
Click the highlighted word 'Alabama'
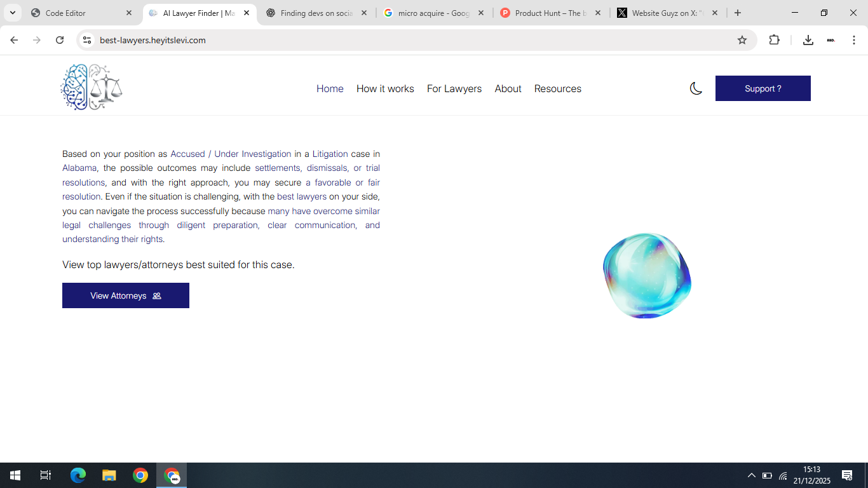[x=79, y=168]
